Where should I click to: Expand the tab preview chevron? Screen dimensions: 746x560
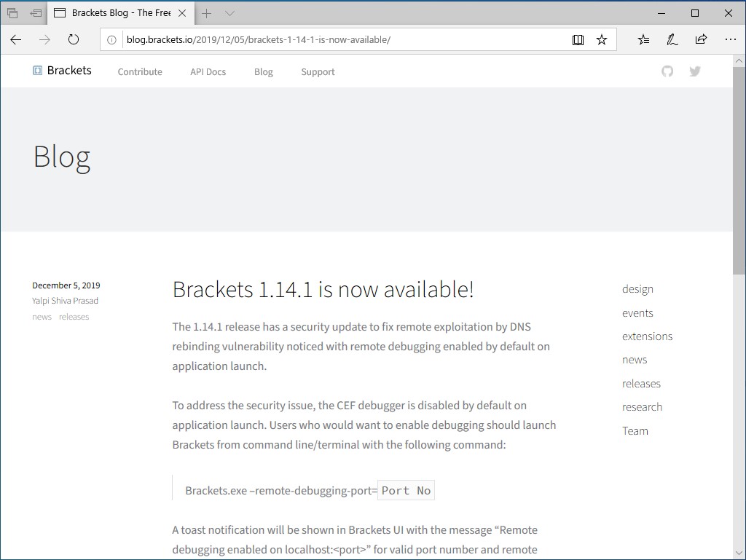[229, 12]
